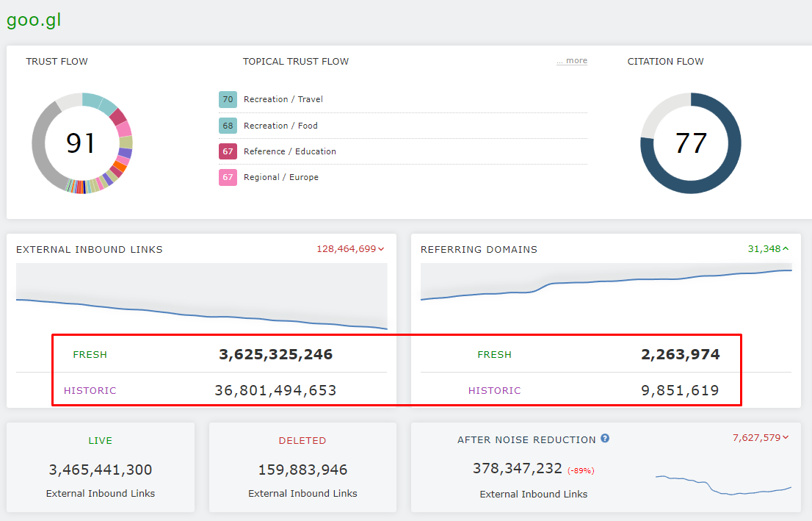The width and height of the screenshot is (812, 521).
Task: Click the Trust Flow donut chart
Action: coord(81,143)
